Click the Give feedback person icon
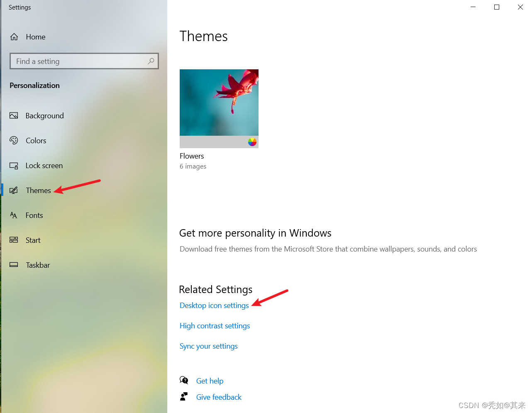Image resolution: width=532 pixels, height=413 pixels. (x=184, y=397)
